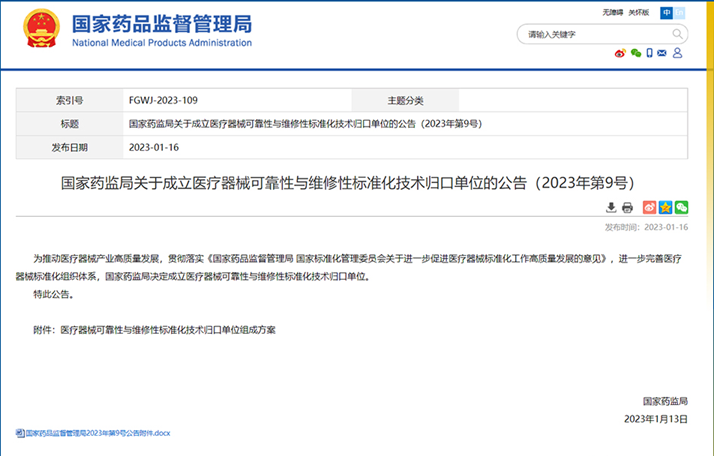
Task: Share article to Weibo via red icon
Action: click(x=649, y=207)
